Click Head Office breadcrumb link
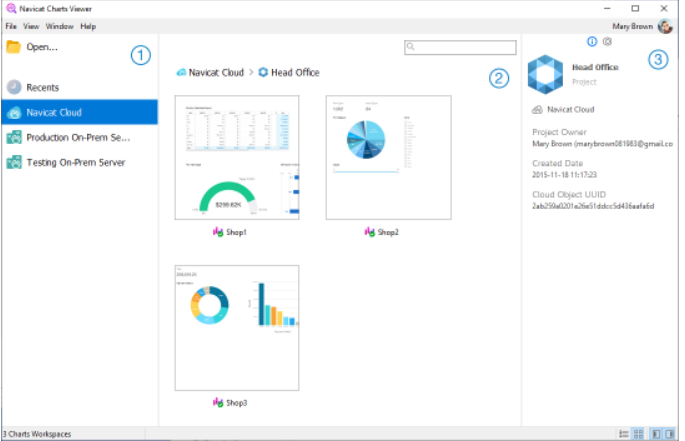This screenshot has width=685, height=441. [x=295, y=73]
